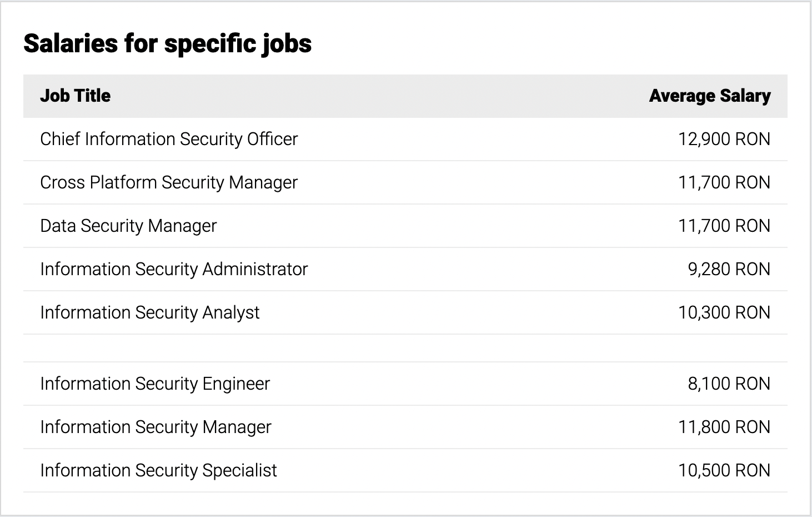Viewport: 812px width, 517px height.
Task: Click Data Security Manager's 11,700 RON salary
Action: pos(724,226)
